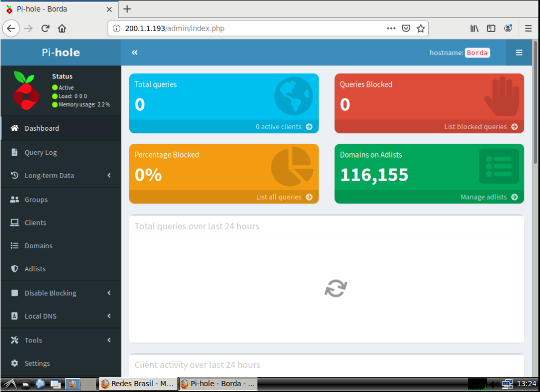Click the Pi-hole raspberry logo

(x=26, y=90)
